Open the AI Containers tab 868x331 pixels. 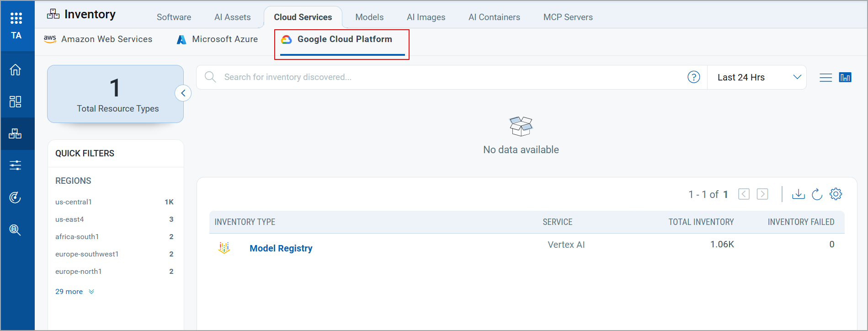pos(494,17)
